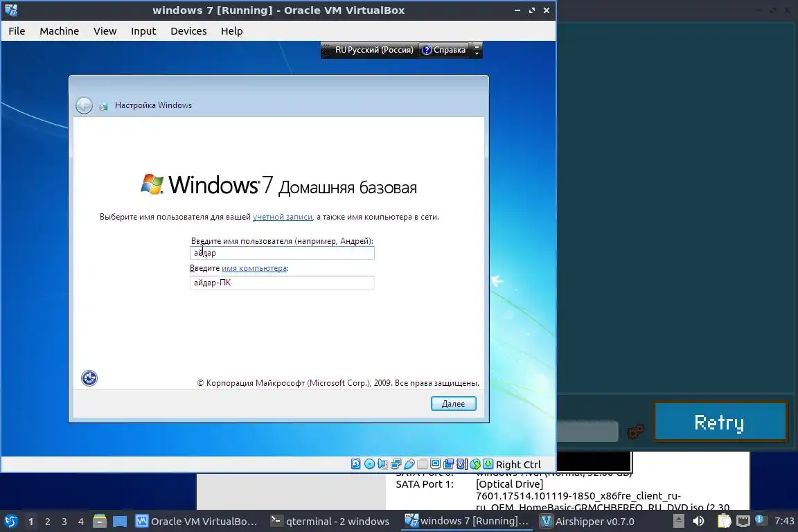Switch to virtual desktop 3
Screen dimensions: 798x532
(x=64, y=522)
